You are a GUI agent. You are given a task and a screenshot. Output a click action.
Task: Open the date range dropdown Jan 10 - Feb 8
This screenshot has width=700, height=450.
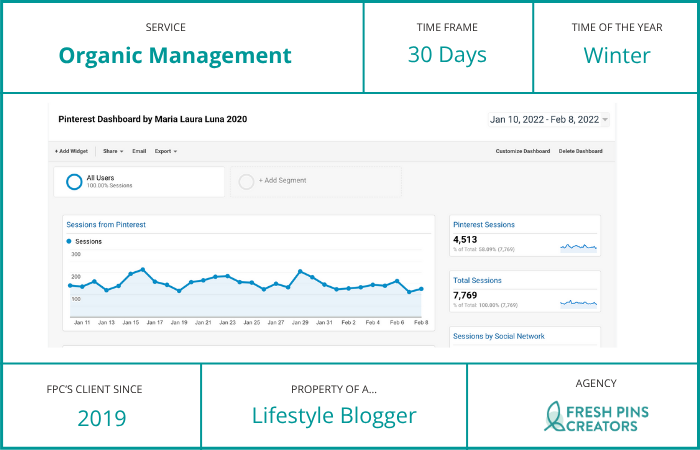tap(548, 119)
